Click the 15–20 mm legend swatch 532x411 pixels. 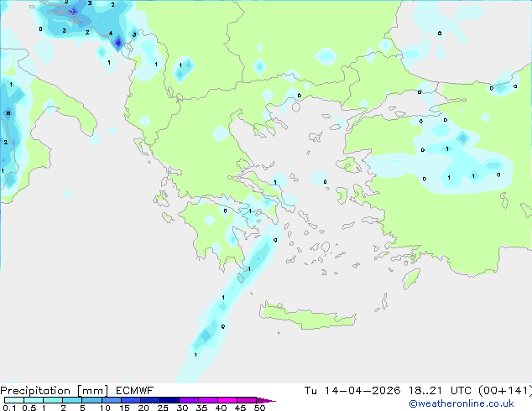131,400
